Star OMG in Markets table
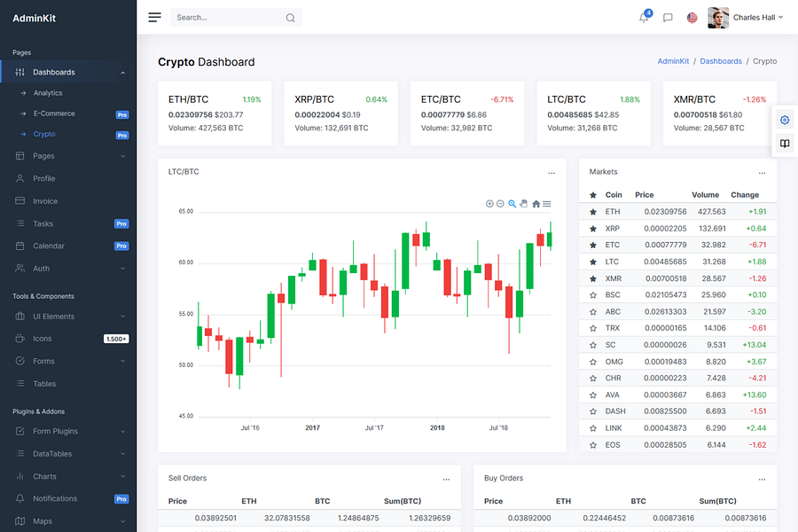The image size is (798, 532). [x=593, y=362]
